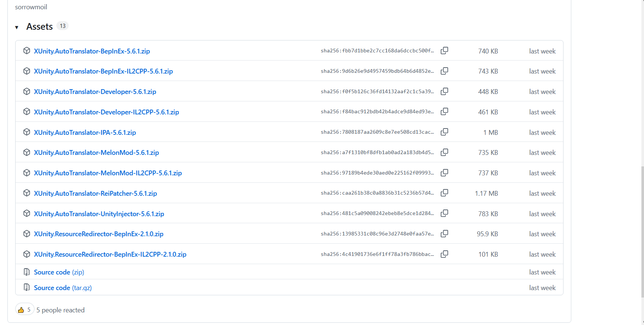Copy sha256 hash for BepInEx-IL2CPP-5.6.1.zip

click(444, 71)
